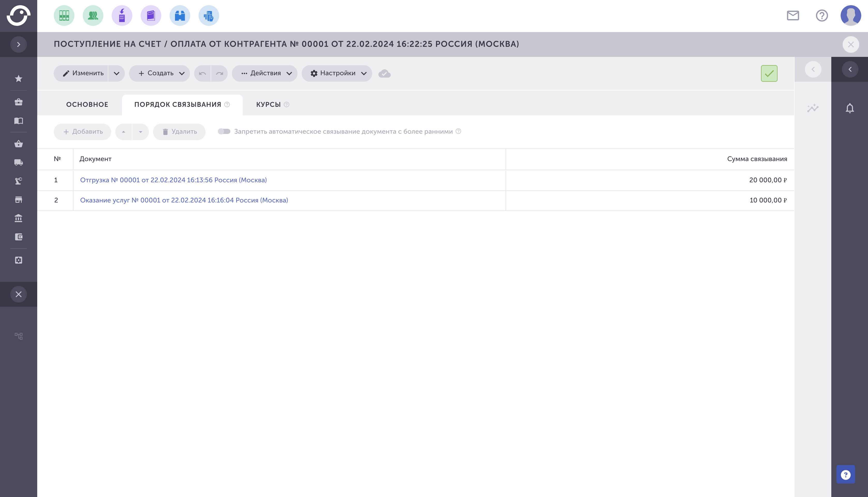Open the notifications bell icon
868x497 pixels.
tap(850, 108)
